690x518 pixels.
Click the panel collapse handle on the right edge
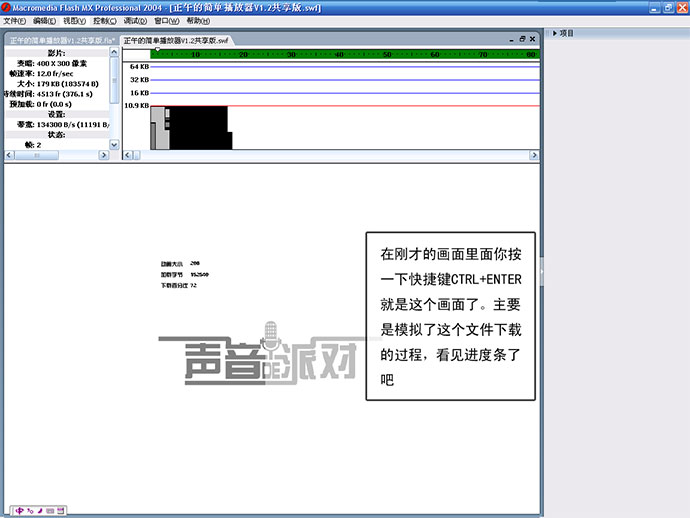click(x=542, y=272)
